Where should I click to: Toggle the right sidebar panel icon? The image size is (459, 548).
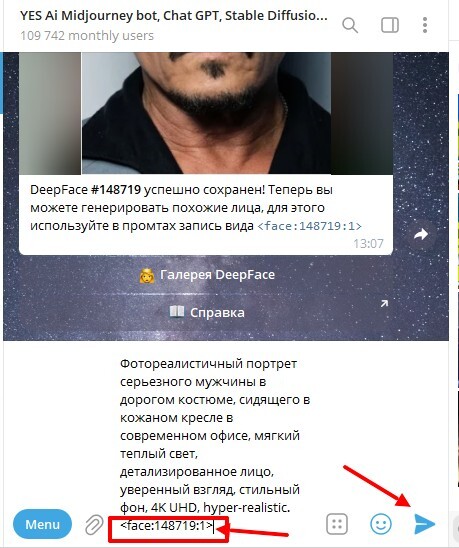tap(390, 25)
